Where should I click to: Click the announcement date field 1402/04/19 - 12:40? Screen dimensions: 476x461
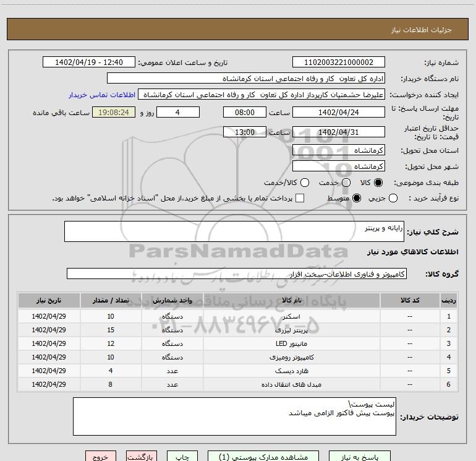pos(89,62)
